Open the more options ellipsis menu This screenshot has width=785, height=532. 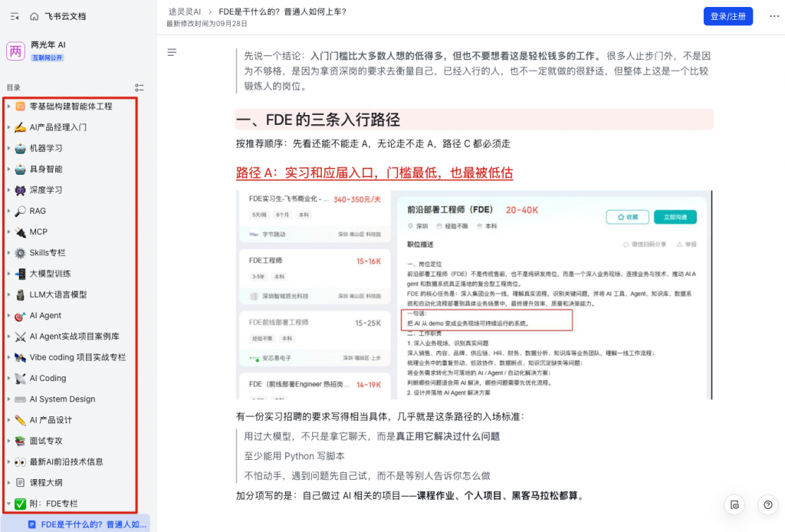774,17
